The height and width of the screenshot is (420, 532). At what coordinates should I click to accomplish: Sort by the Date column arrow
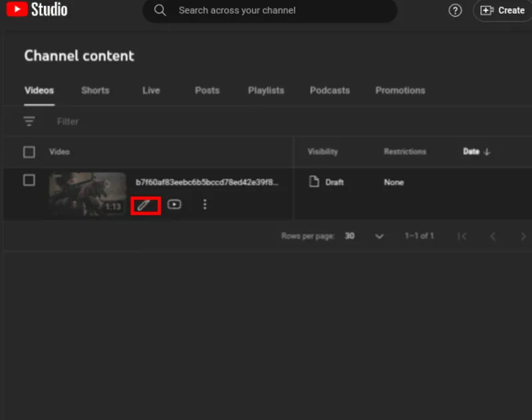(x=487, y=152)
